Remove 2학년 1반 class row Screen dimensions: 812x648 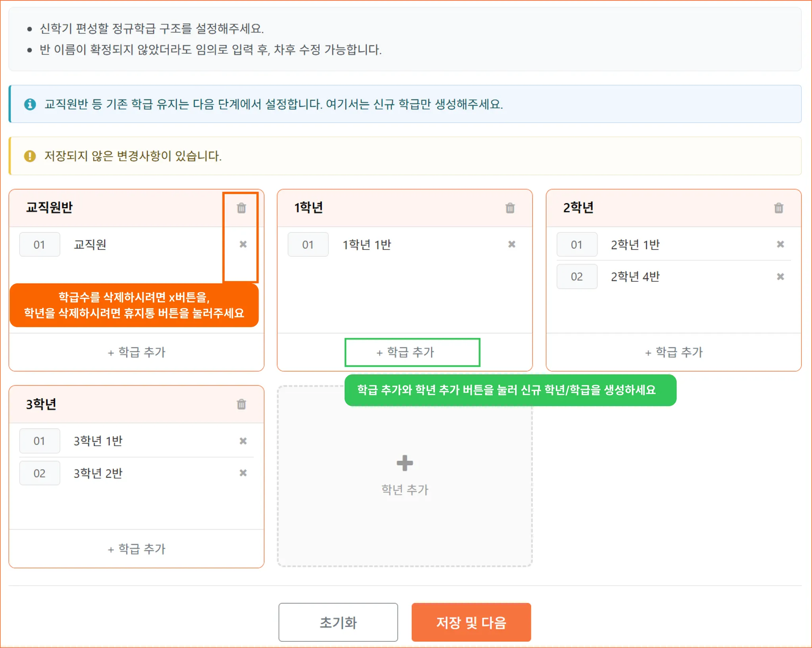[x=780, y=244]
